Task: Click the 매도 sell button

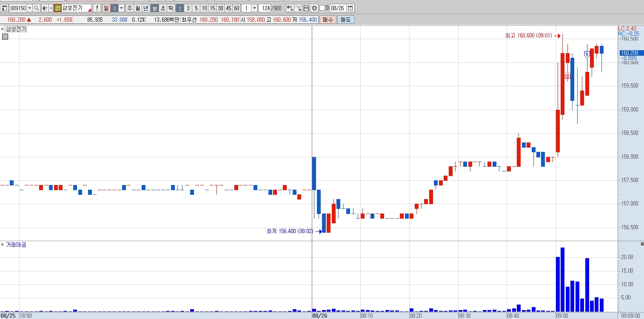Action: click(x=345, y=20)
